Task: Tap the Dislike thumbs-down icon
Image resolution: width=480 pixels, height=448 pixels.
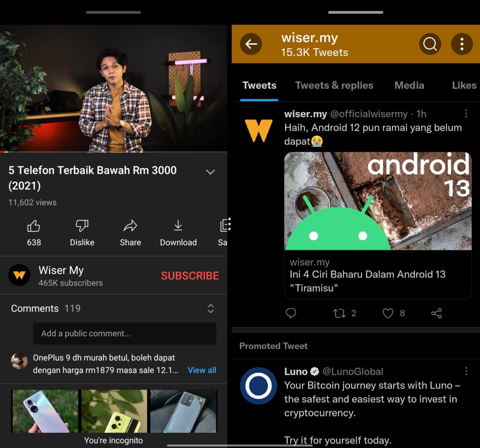Action: point(82,226)
